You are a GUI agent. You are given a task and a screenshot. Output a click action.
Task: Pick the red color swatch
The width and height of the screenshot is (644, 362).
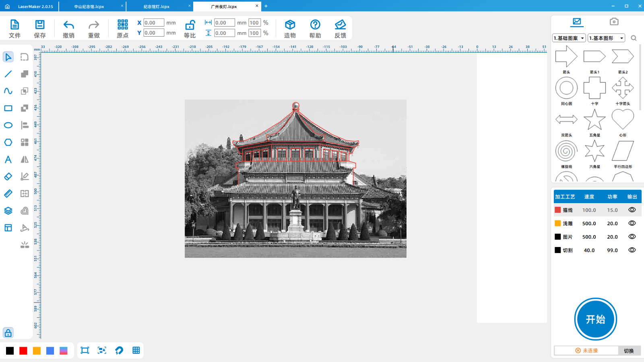pos(23,351)
